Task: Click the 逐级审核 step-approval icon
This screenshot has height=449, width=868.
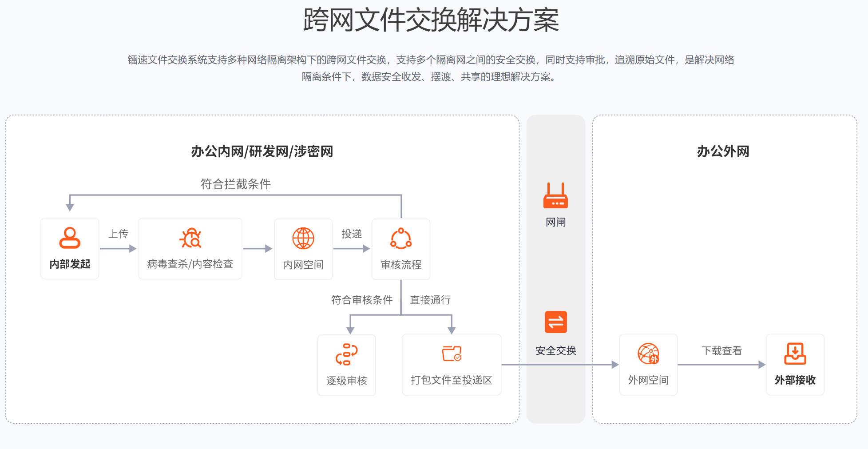Action: (346, 354)
